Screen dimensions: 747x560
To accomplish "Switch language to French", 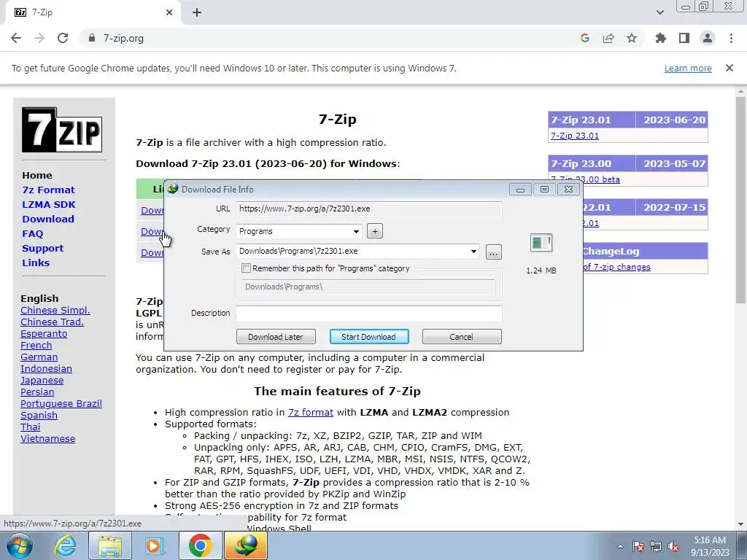I will [36, 345].
